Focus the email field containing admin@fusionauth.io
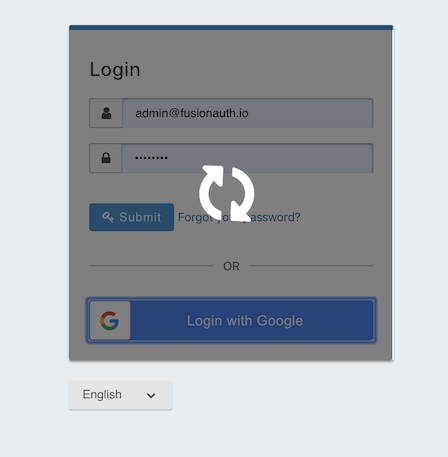Image resolution: width=448 pixels, height=457 pixels. click(247, 113)
